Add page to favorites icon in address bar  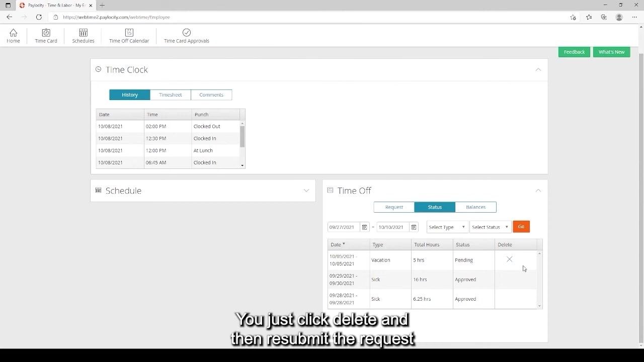573,17
